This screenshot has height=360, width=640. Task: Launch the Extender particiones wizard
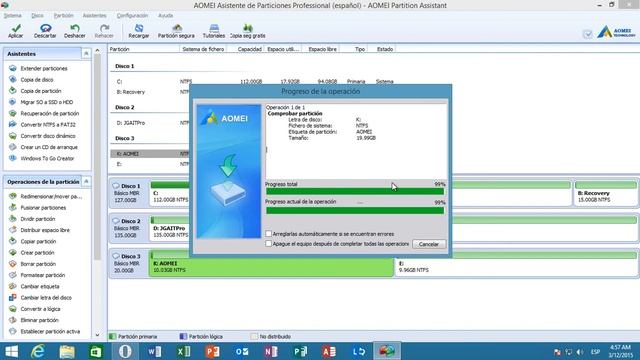(x=44, y=69)
